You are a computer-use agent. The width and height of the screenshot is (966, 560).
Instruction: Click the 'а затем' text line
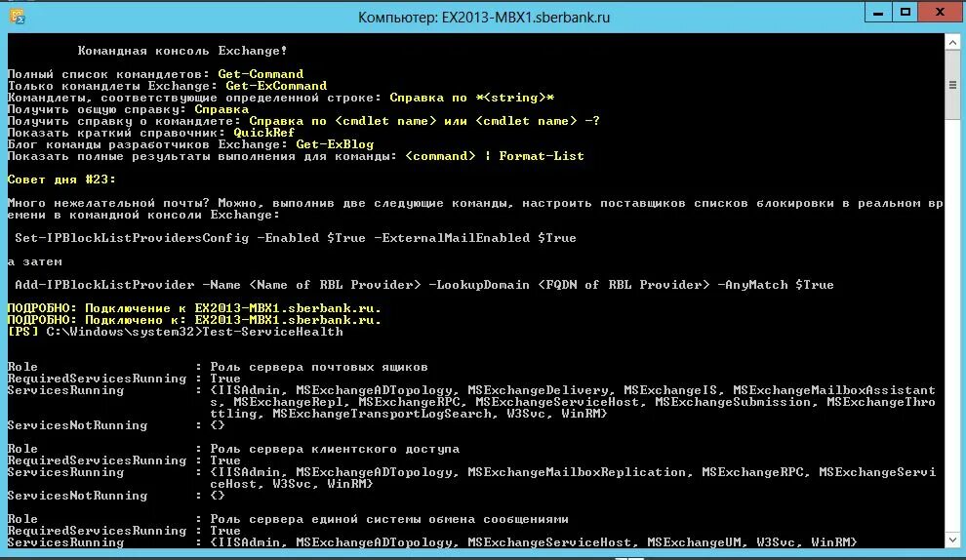[x=34, y=261]
